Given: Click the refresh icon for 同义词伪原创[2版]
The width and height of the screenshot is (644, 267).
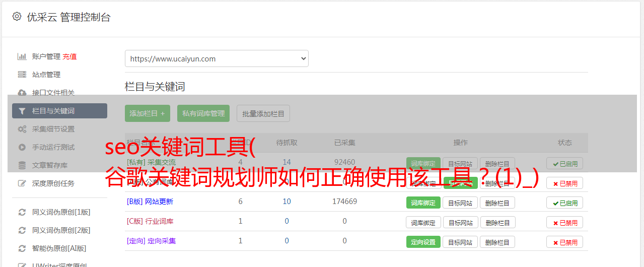Looking at the screenshot, I should tap(22, 230).
